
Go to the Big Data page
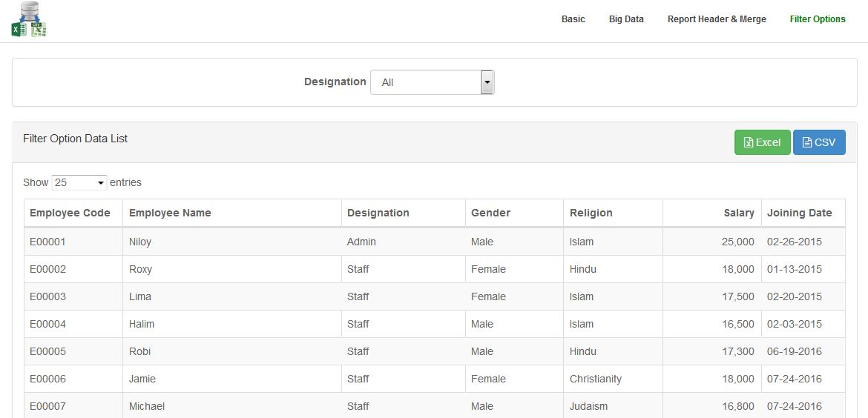click(x=626, y=19)
